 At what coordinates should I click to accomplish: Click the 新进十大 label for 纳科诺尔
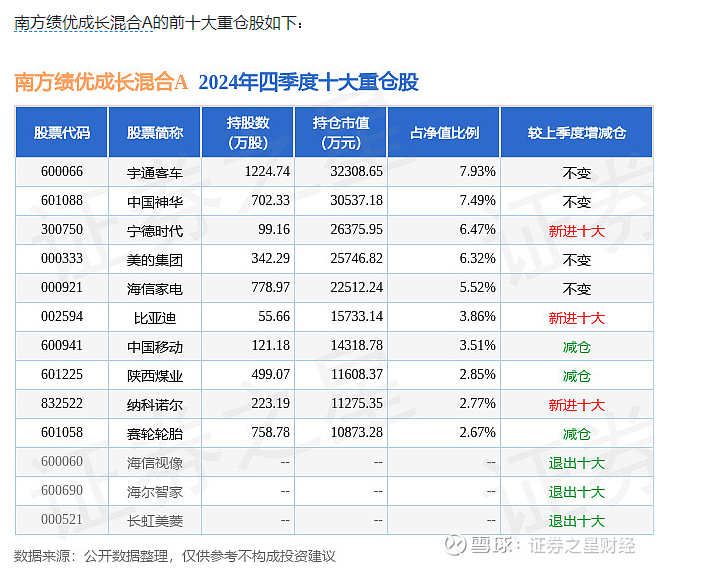click(x=577, y=405)
